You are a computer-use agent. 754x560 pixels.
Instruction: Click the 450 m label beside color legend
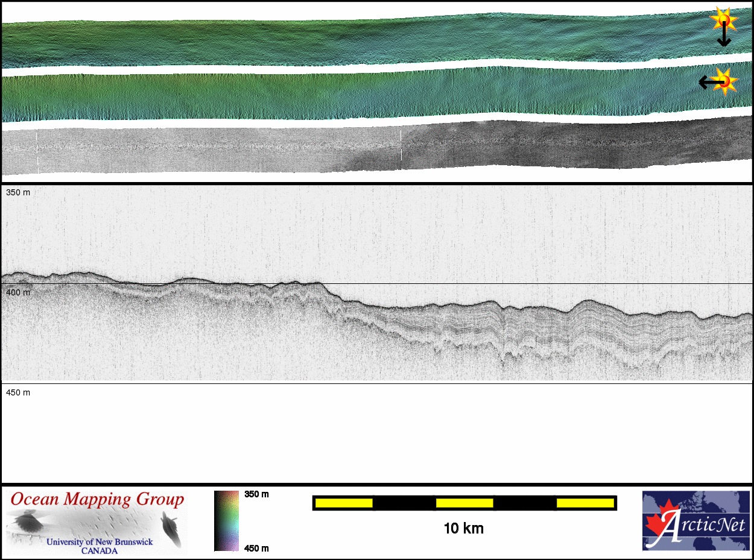coord(256,548)
